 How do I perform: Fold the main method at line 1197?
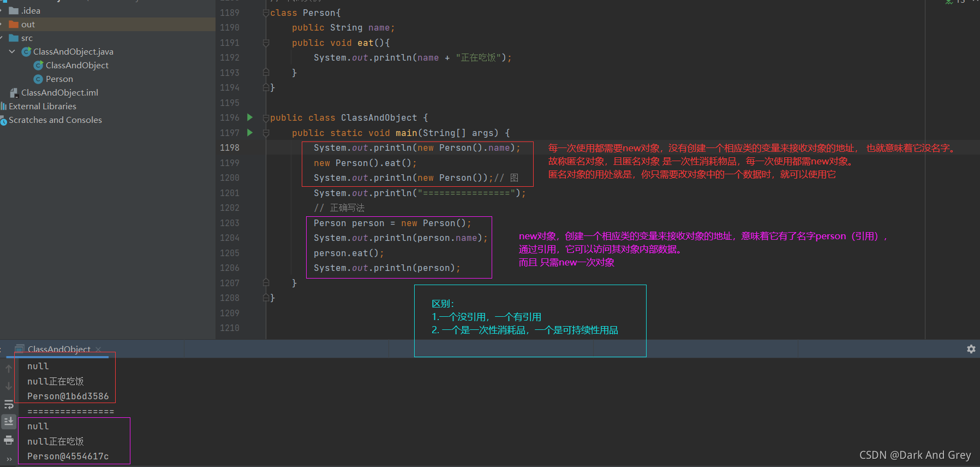click(x=266, y=133)
